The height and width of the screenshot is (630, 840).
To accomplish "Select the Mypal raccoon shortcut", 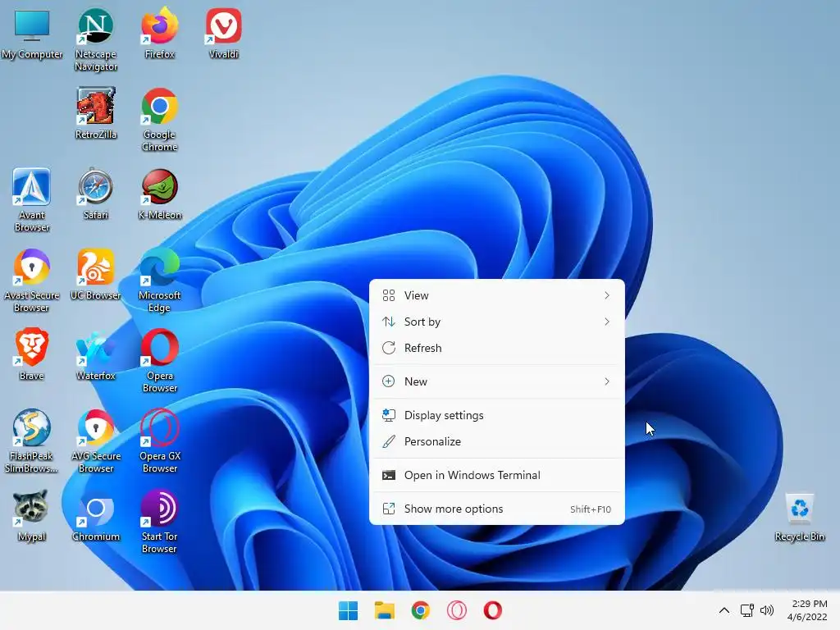I will [32, 516].
